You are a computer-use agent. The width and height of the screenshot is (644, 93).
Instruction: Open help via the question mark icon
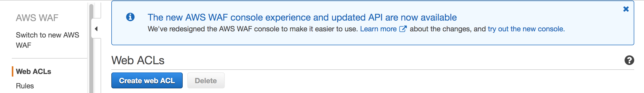click(x=629, y=60)
